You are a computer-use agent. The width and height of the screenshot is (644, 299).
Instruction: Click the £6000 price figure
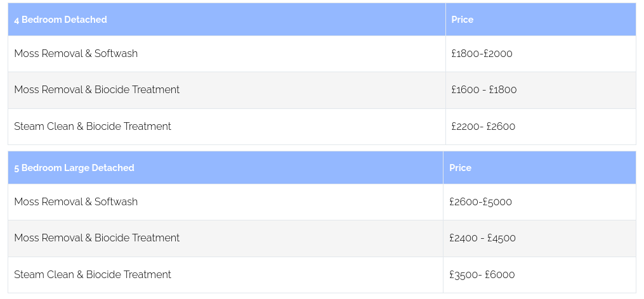pyautogui.click(x=500, y=275)
